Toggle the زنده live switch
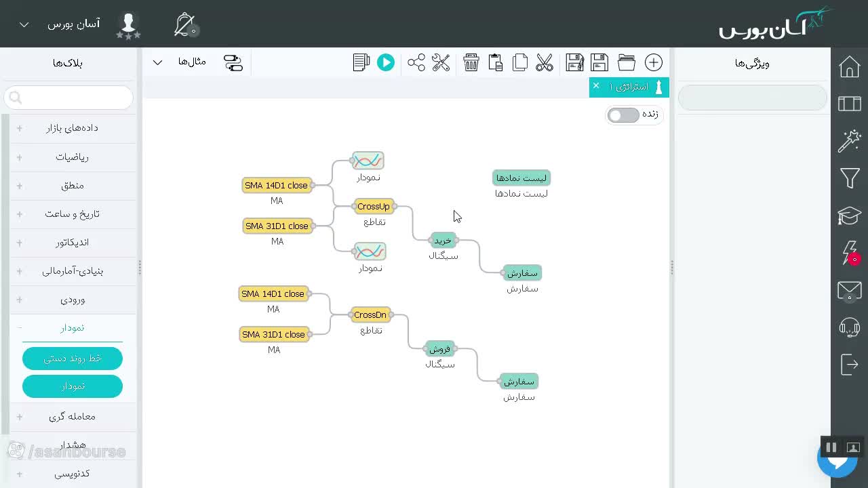The height and width of the screenshot is (488, 868). pyautogui.click(x=623, y=115)
